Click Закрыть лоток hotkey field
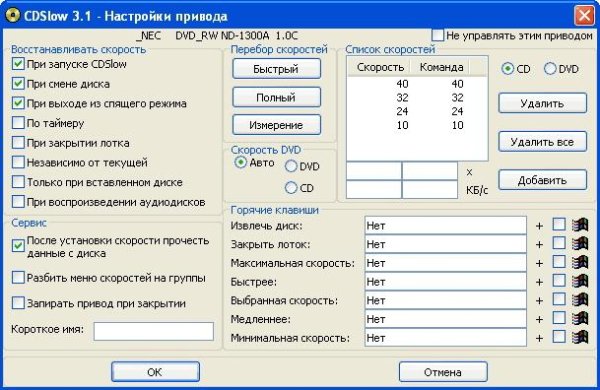 pos(445,244)
